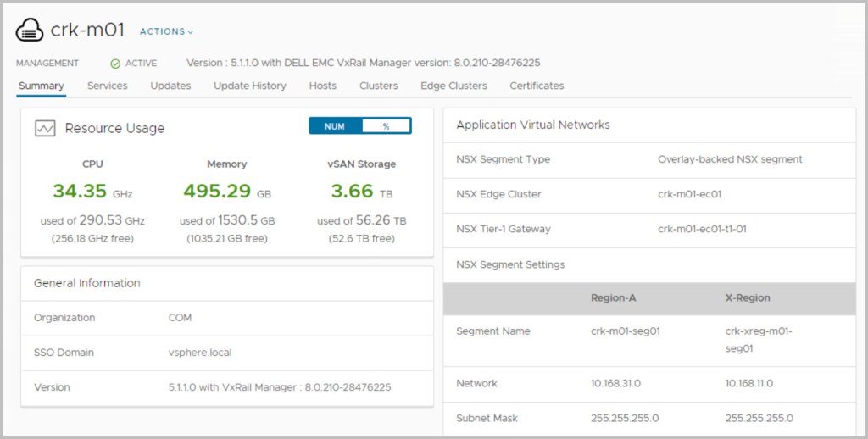Viewport: 868px width, 439px height.
Task: Switch to the Clusters tab
Action: tap(378, 86)
